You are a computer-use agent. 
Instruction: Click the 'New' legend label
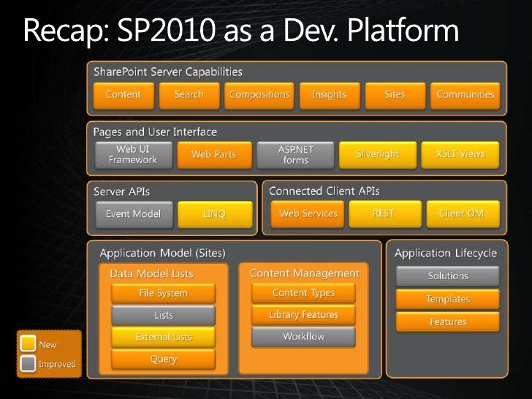click(47, 345)
